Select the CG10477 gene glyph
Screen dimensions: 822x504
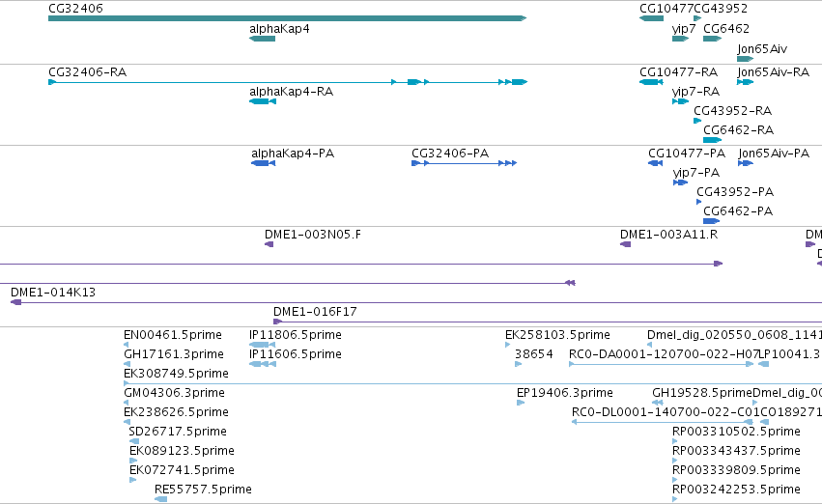click(652, 18)
